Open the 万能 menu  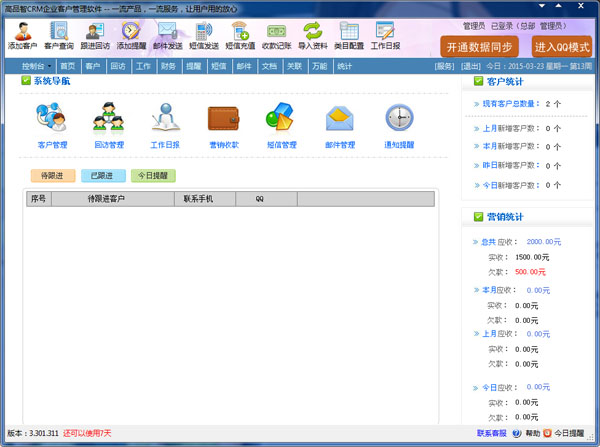320,66
